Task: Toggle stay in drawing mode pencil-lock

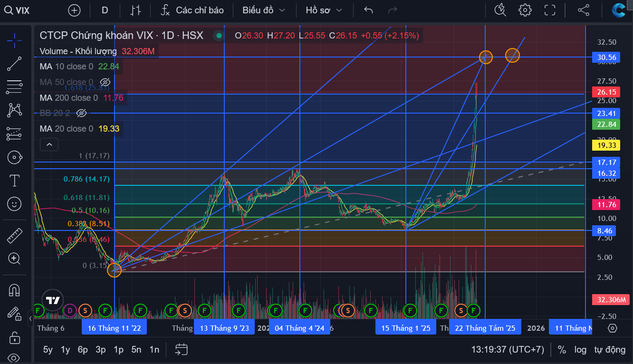Action: [15, 313]
